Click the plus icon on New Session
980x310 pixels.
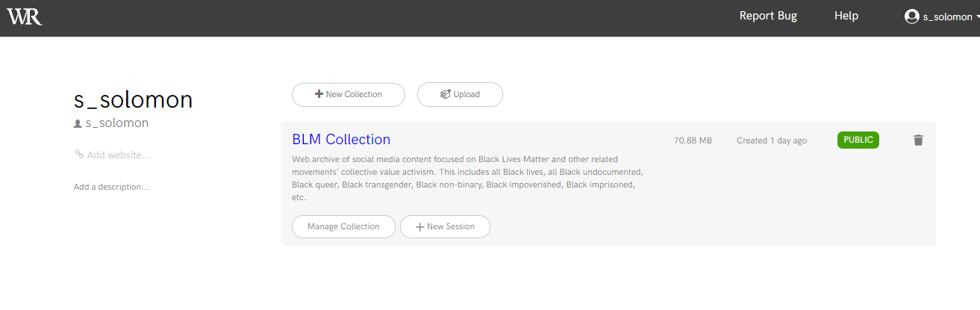tap(420, 227)
